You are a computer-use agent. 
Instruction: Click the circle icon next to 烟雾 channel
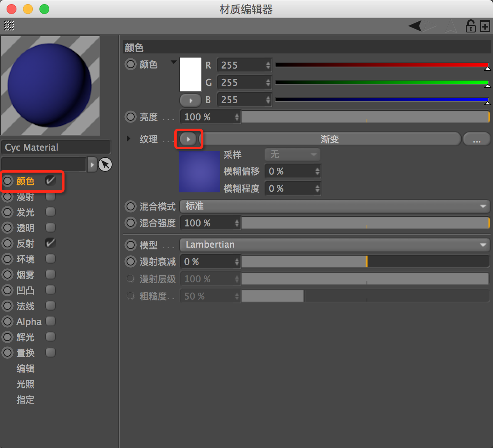pos(8,275)
